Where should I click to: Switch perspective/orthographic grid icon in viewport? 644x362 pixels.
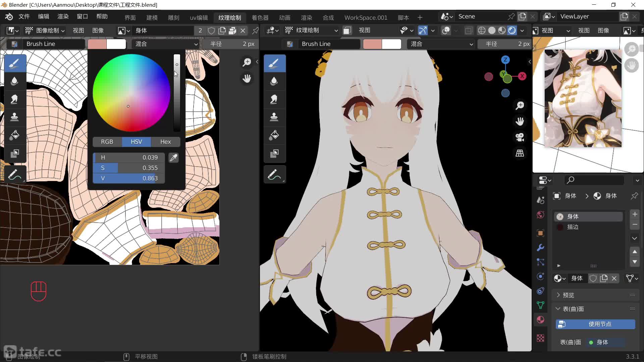[520, 153]
